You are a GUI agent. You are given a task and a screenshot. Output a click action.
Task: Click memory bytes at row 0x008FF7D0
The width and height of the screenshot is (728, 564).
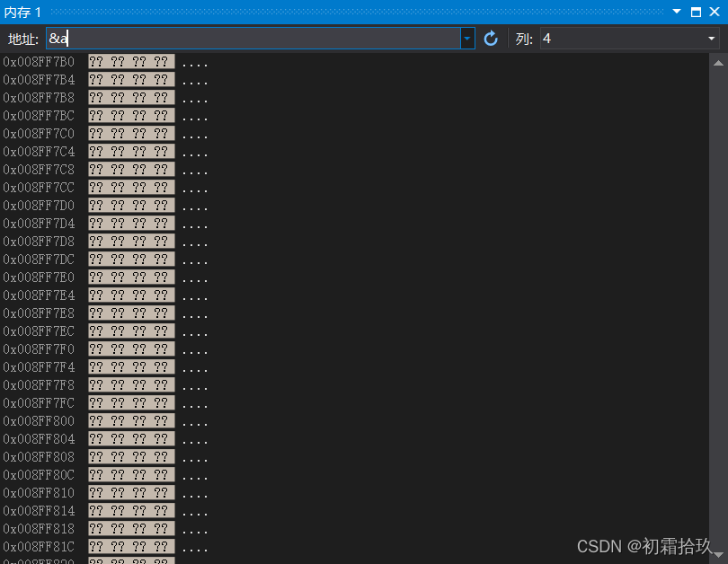click(x=131, y=206)
